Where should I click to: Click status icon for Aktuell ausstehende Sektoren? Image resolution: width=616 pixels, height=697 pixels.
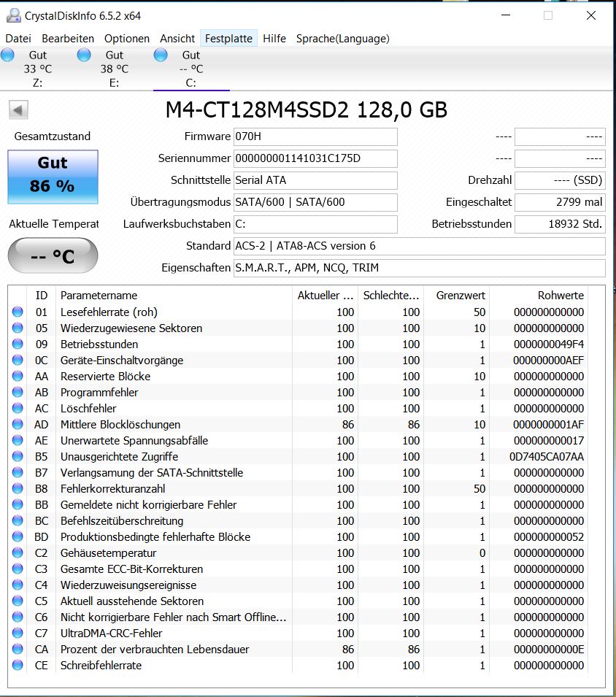coord(18,601)
